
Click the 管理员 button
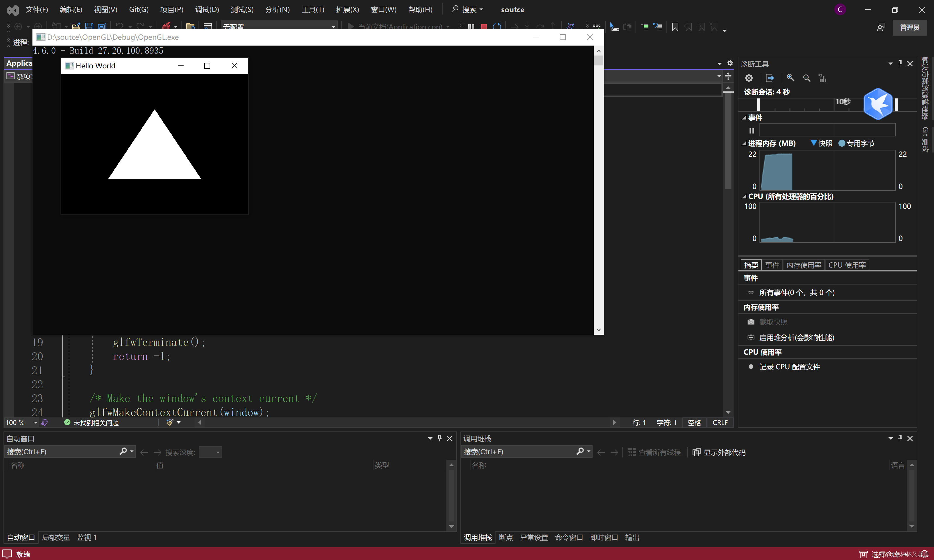(909, 27)
